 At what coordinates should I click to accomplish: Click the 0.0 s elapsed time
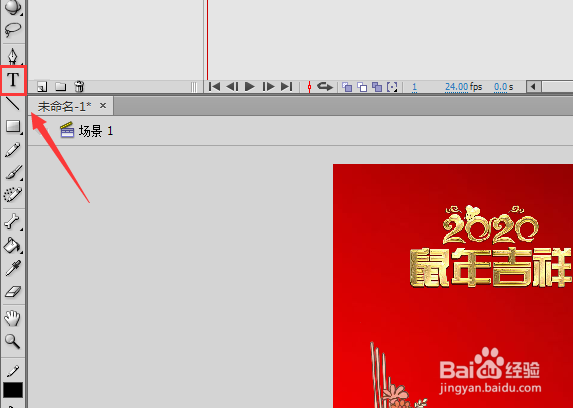pos(500,87)
